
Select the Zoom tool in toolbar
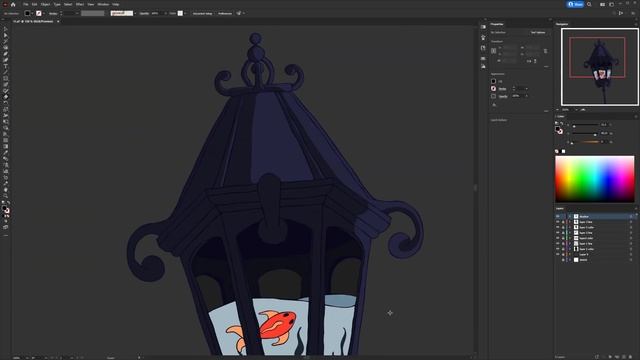(6, 196)
